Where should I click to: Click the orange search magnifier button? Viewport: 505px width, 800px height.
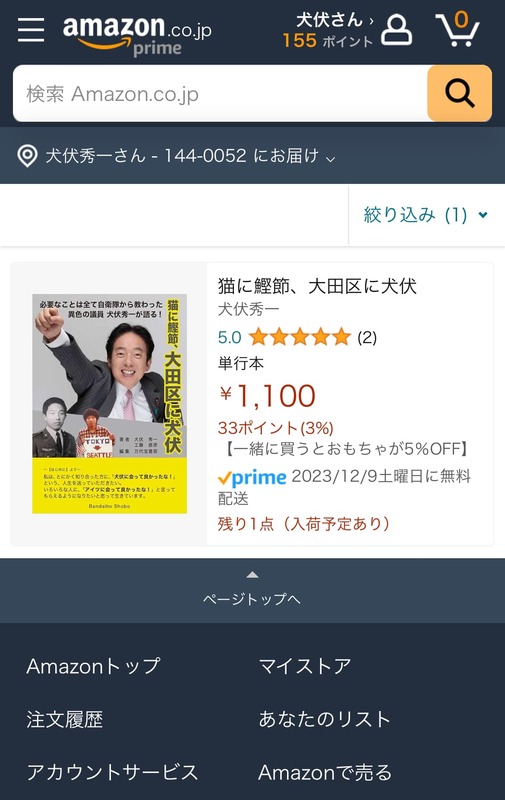point(460,93)
